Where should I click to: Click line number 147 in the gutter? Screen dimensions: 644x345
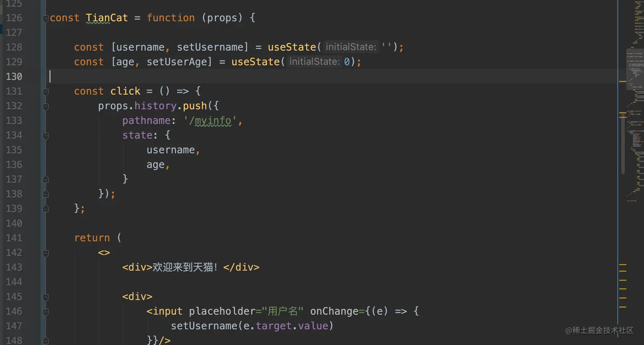(14, 325)
